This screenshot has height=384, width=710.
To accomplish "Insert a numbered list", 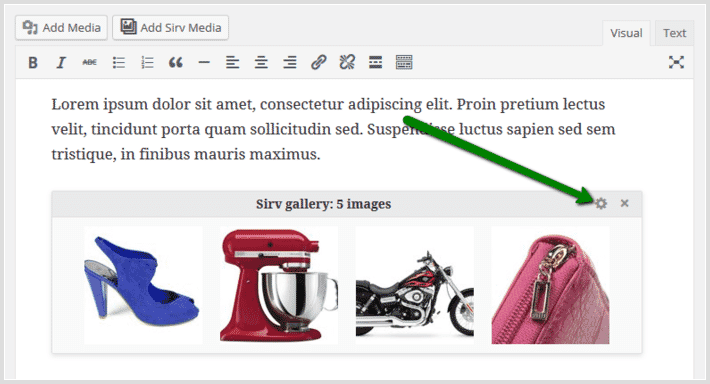I will click(x=147, y=62).
